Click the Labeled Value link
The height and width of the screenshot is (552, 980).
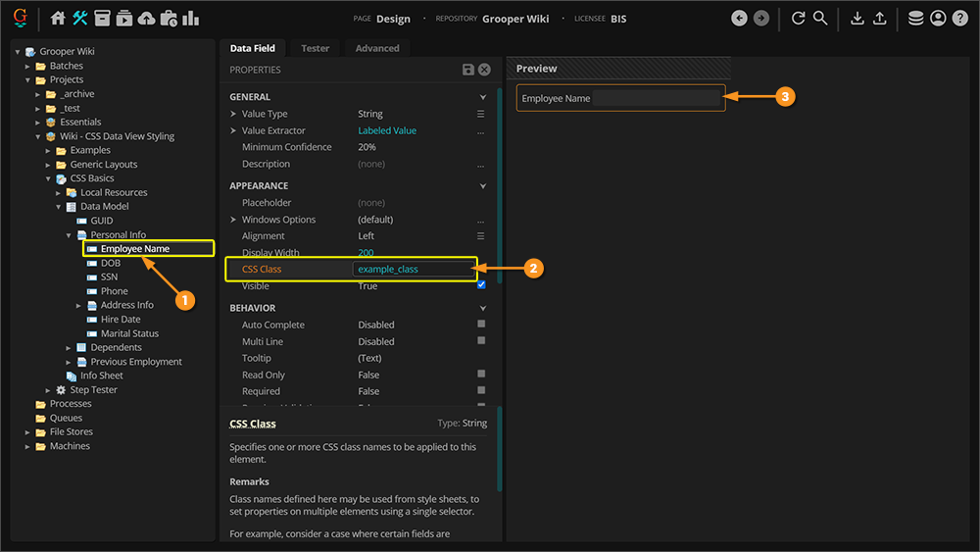[387, 130]
